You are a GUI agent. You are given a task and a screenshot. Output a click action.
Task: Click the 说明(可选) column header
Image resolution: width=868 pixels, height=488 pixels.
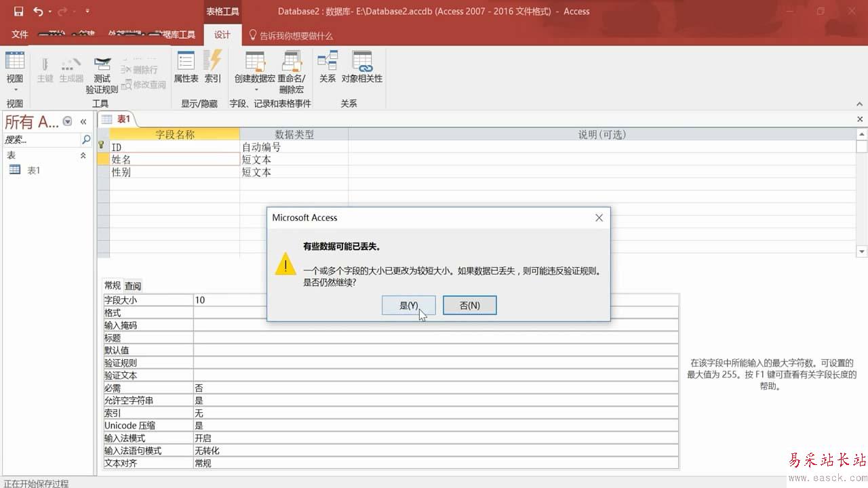pos(601,134)
